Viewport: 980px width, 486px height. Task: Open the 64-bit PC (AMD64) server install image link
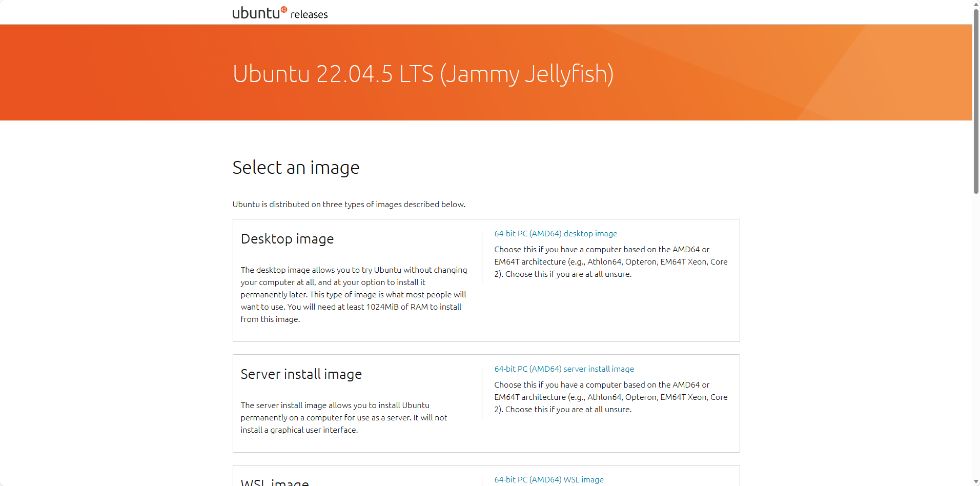564,369
